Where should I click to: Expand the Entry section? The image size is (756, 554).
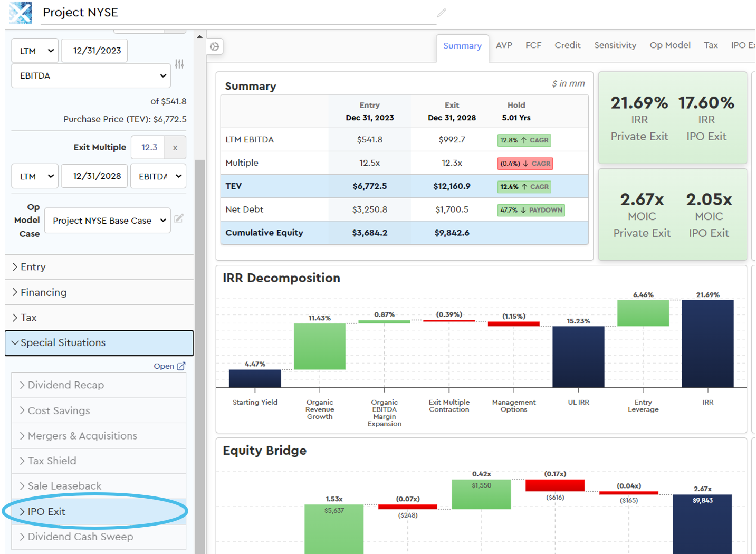(99, 267)
